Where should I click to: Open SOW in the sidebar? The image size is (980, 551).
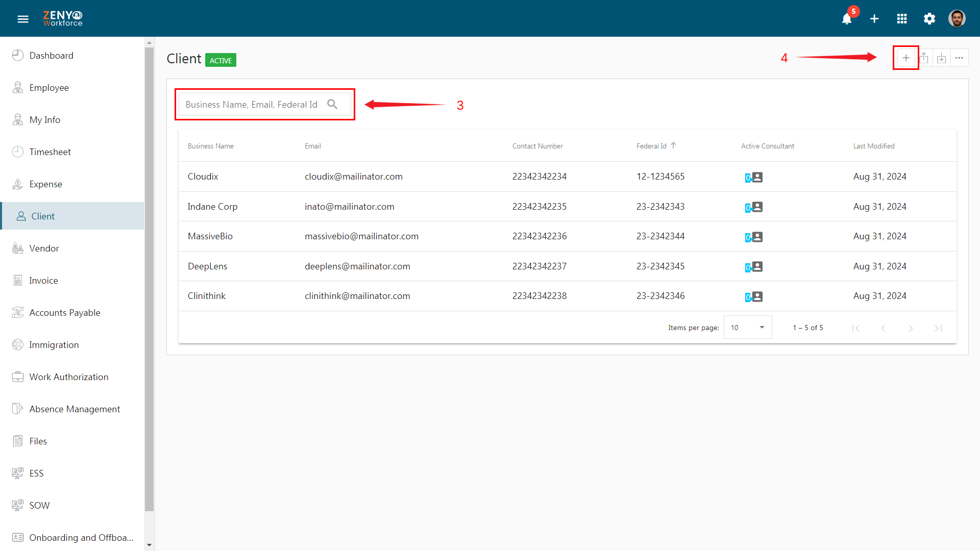72,506
